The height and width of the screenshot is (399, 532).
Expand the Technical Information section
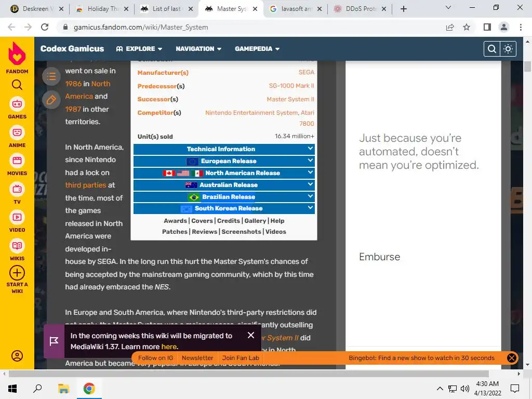point(224,149)
